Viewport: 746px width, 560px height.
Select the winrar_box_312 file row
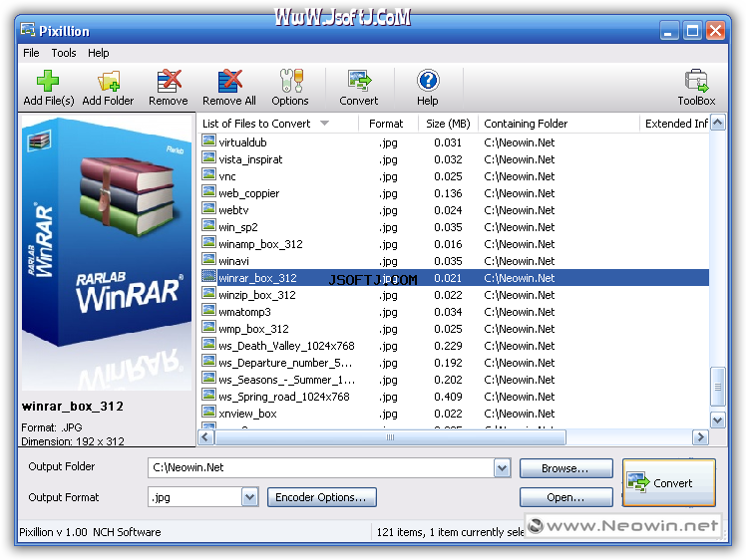[454, 278]
